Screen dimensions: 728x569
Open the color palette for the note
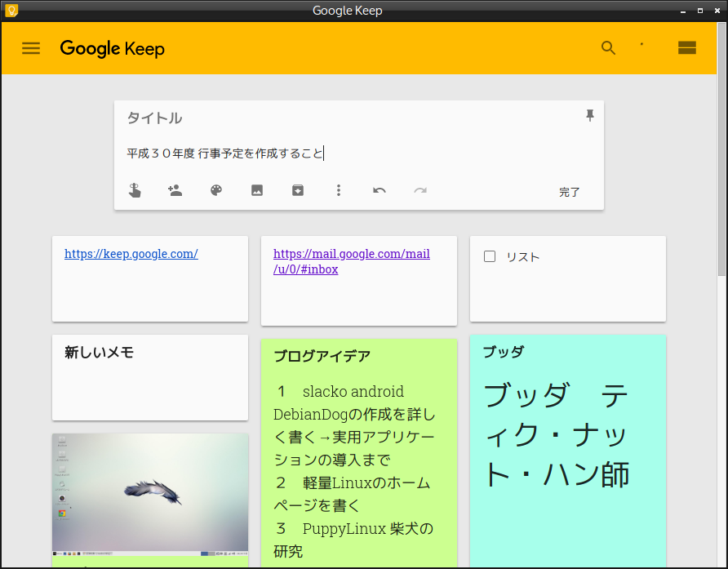[x=215, y=190]
